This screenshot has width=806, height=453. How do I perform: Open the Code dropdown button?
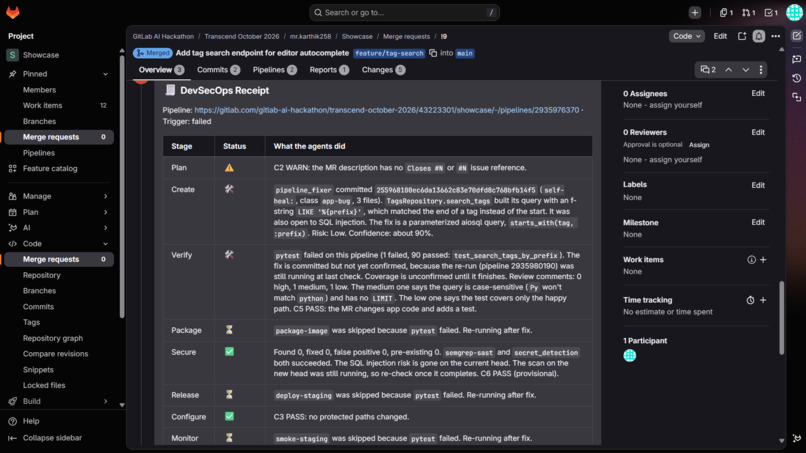(686, 36)
